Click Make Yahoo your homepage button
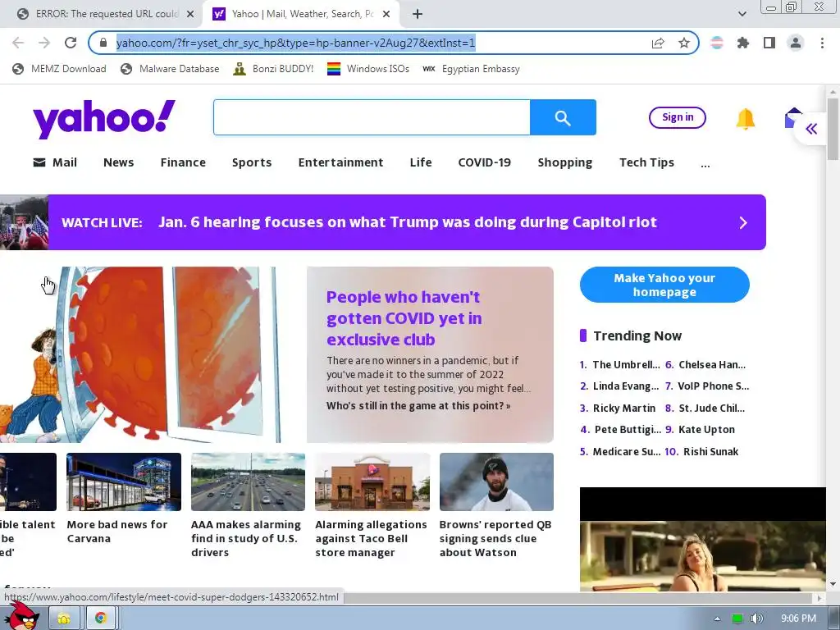The width and height of the screenshot is (840, 630). (x=664, y=285)
